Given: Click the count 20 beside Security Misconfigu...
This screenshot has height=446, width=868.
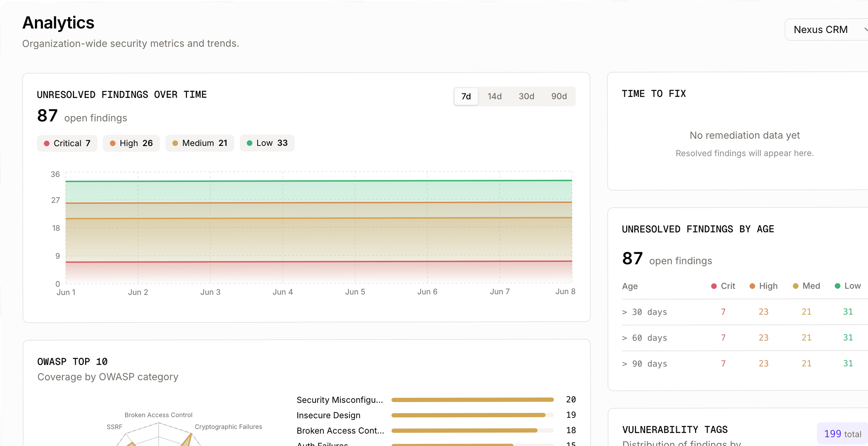Looking at the screenshot, I should pyautogui.click(x=571, y=400).
